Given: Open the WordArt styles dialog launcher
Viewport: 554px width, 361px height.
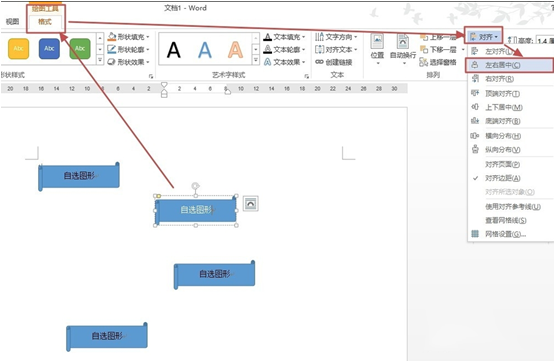Looking at the screenshot, I should (x=307, y=76).
